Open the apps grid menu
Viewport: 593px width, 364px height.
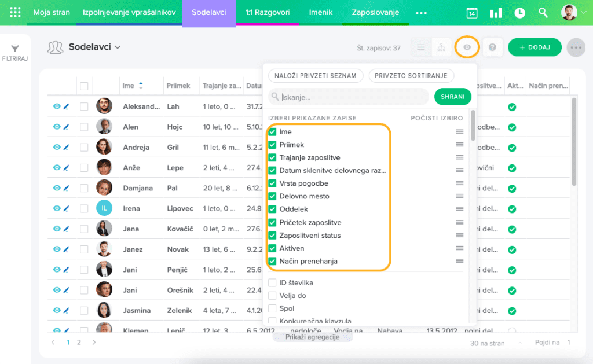16,12
